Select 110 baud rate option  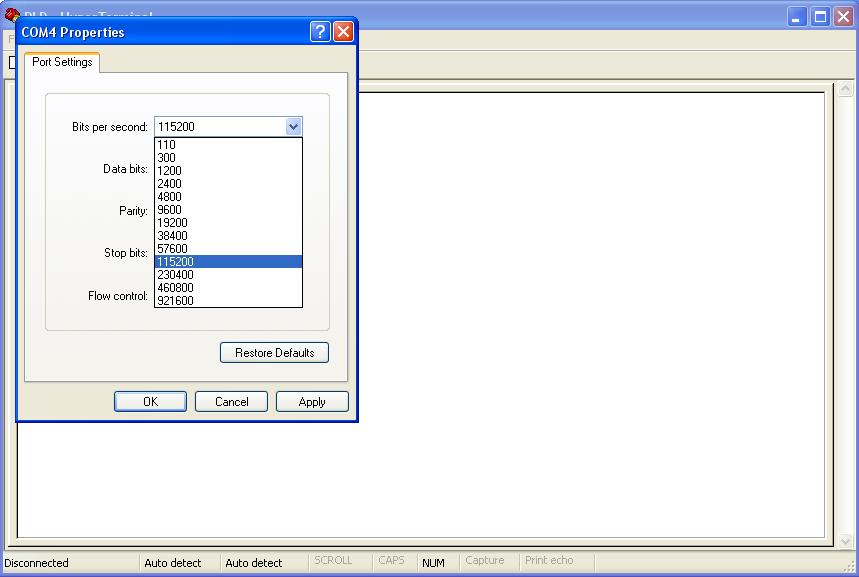[x=166, y=145]
